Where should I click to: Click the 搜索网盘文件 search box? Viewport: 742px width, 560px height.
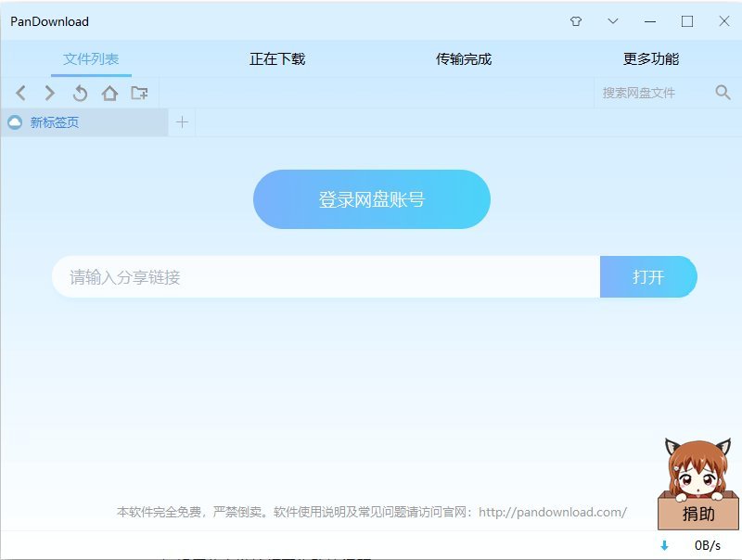pyautogui.click(x=649, y=93)
